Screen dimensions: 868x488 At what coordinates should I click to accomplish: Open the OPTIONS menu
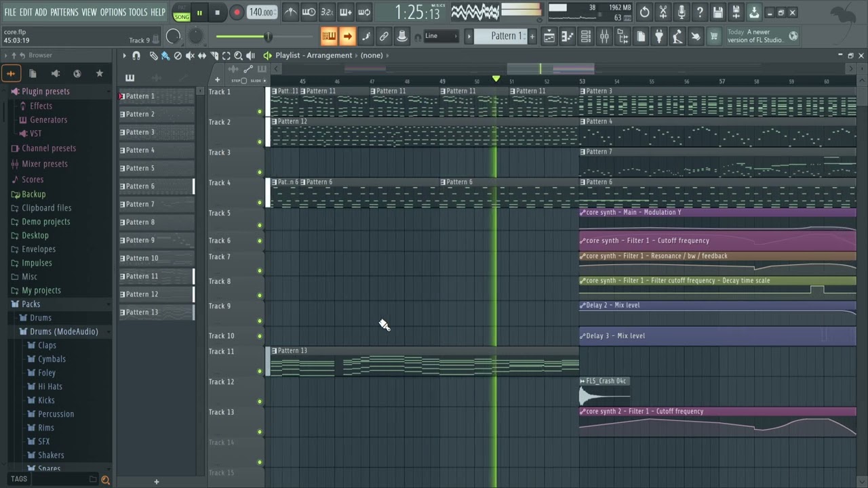click(x=113, y=12)
